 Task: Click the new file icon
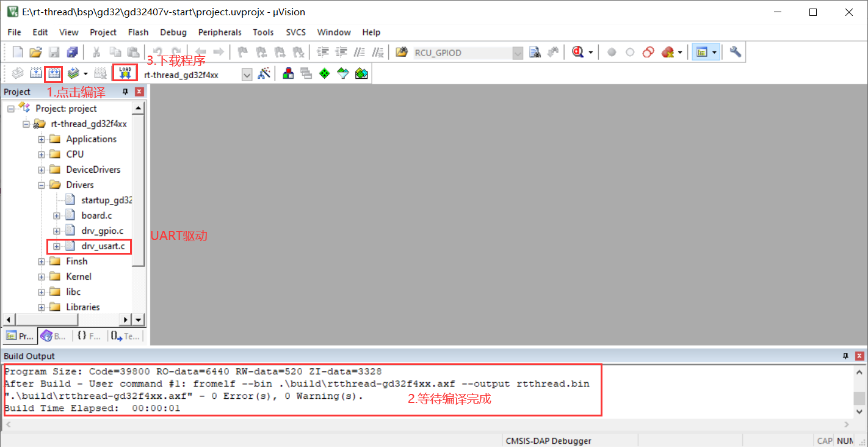18,53
